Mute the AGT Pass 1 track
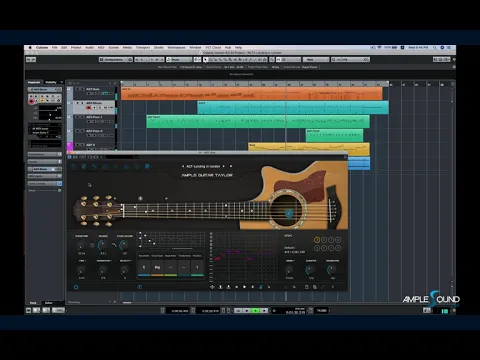The image size is (480, 360). (78, 117)
